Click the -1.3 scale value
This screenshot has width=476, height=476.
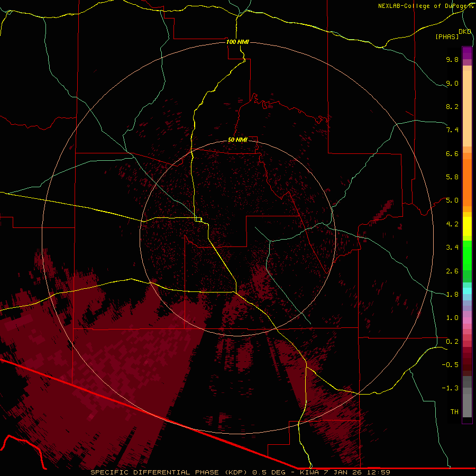tap(450, 388)
